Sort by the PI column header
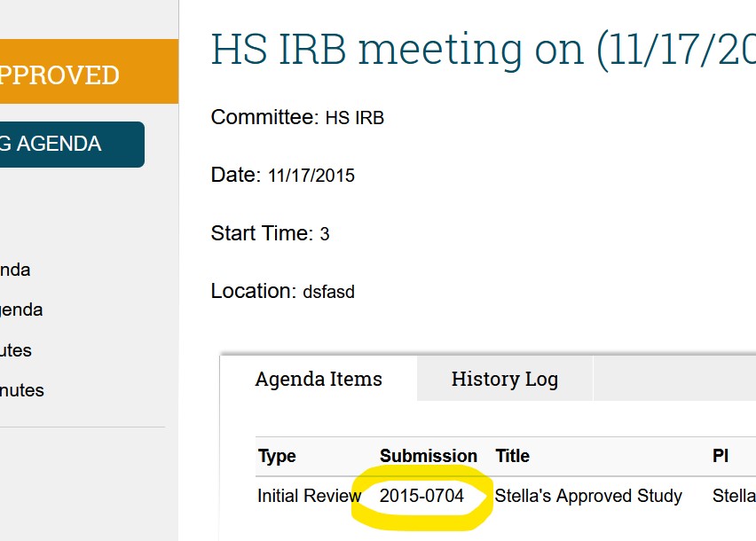The height and width of the screenshot is (541, 756). [x=721, y=456]
